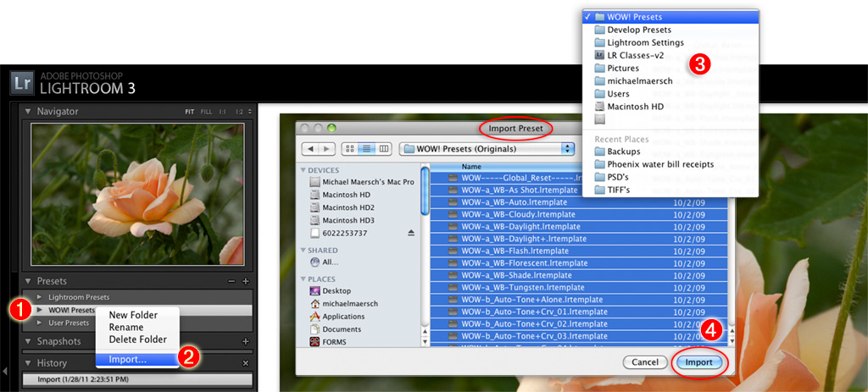
Task: Zoom the Import Preset dialog window
Action: point(331,129)
